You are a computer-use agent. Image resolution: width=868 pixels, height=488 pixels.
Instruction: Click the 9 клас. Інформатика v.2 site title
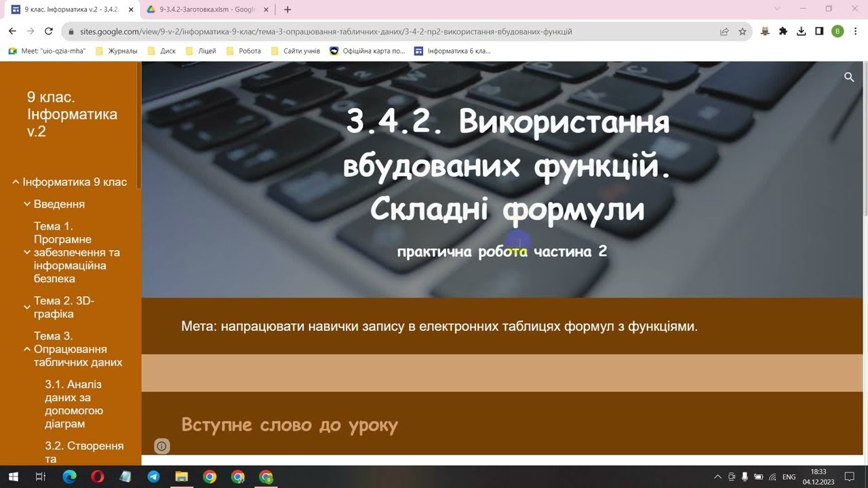tap(72, 114)
